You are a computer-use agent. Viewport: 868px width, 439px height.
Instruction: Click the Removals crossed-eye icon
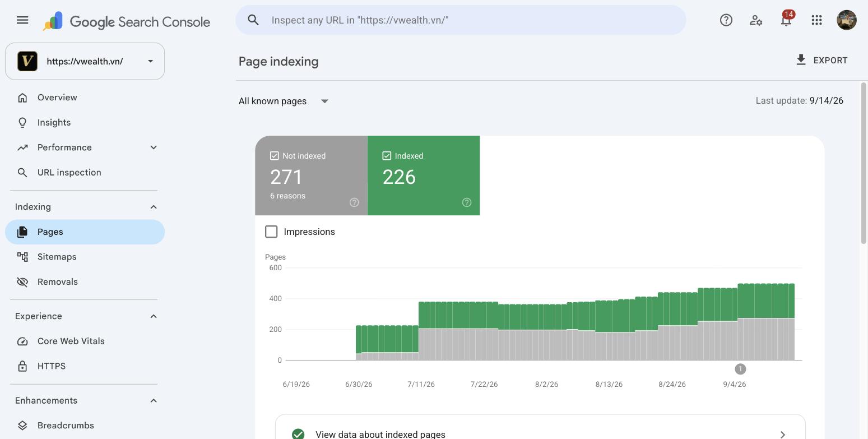point(22,282)
